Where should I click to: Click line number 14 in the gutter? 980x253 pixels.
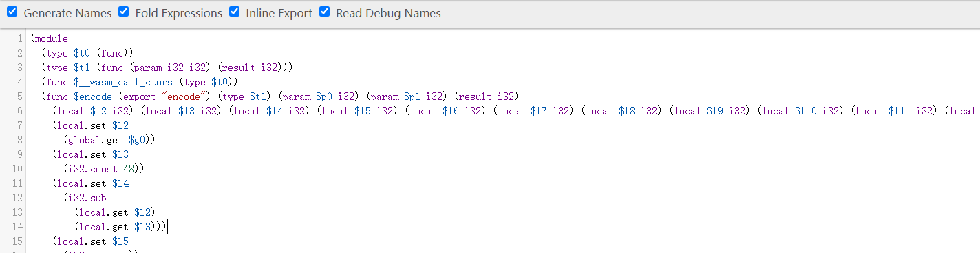(18, 227)
